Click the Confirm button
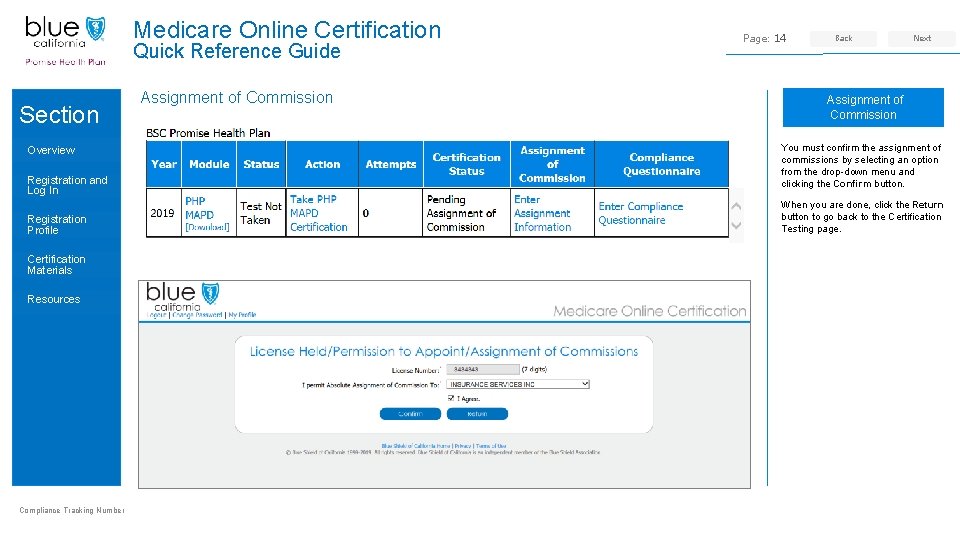 coord(410,414)
